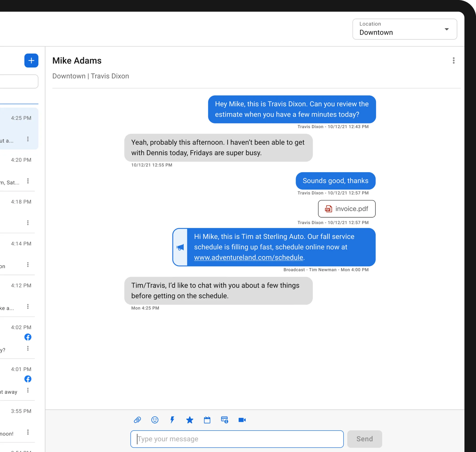This screenshot has width=476, height=452.
Task: Open the payment request icon
Action: tap(225, 420)
